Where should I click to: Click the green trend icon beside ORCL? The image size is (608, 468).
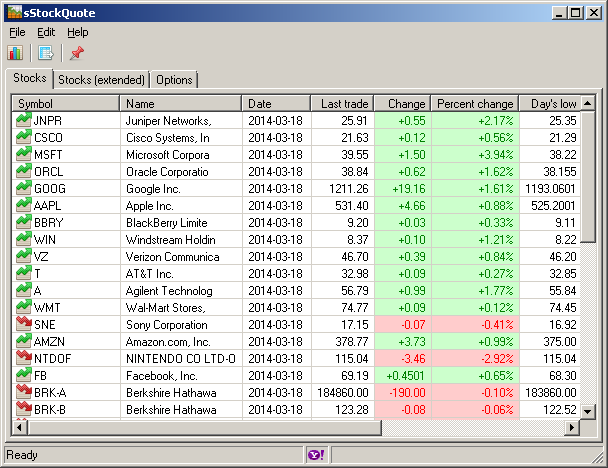pos(24,171)
